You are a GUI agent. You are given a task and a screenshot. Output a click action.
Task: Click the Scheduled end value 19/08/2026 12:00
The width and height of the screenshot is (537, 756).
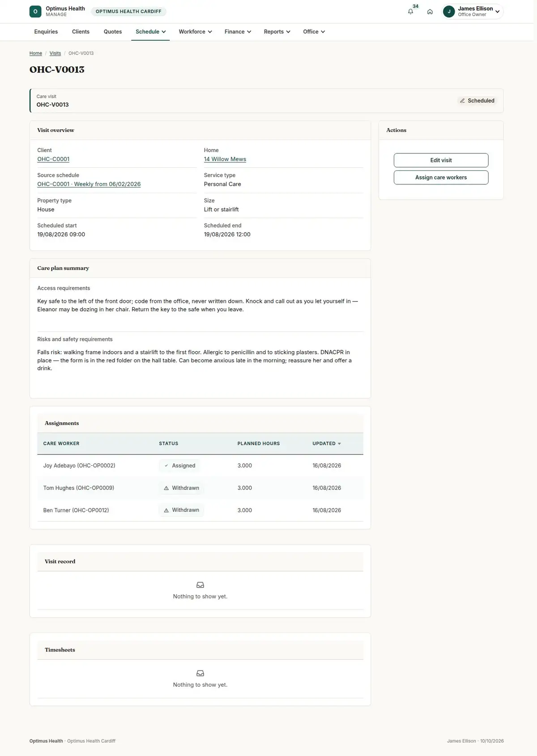click(227, 234)
